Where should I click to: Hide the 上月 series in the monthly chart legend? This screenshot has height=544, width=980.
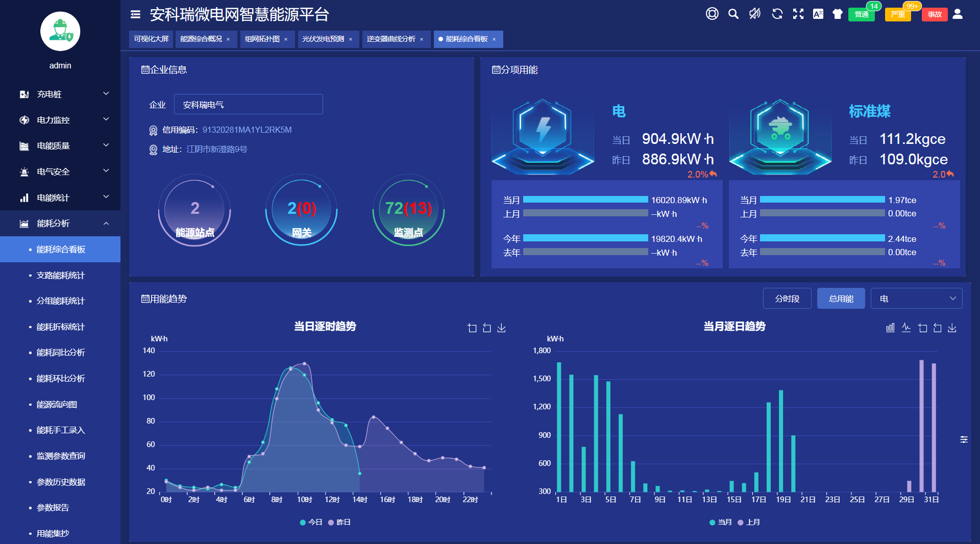pyautogui.click(x=750, y=522)
